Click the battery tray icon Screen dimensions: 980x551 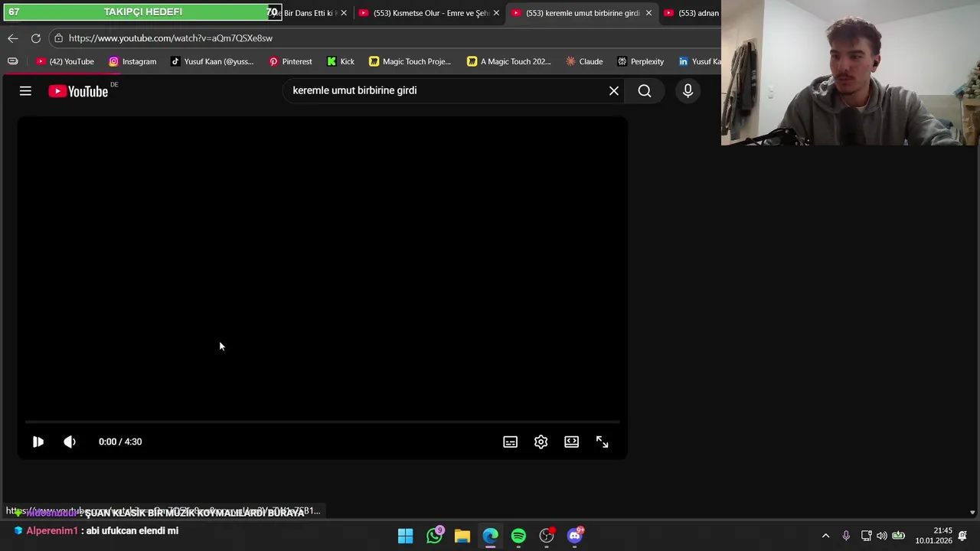[x=899, y=536]
